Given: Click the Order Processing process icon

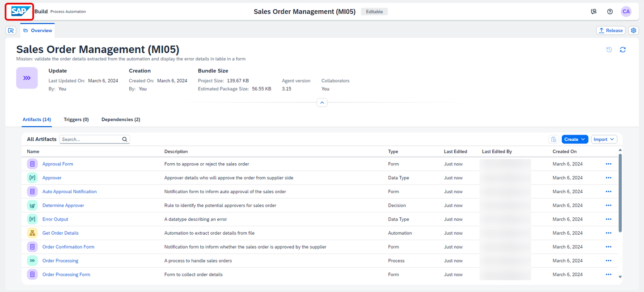Looking at the screenshot, I should 32,261.
